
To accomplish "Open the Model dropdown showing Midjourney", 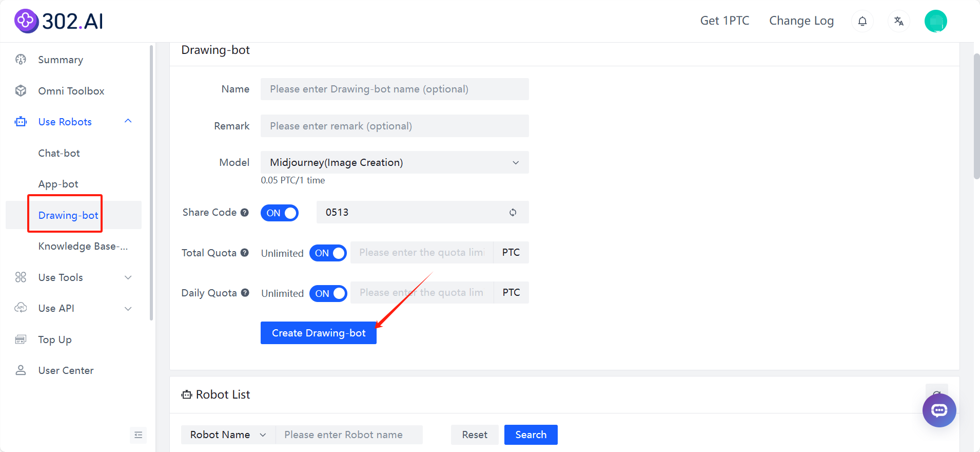I will click(394, 162).
